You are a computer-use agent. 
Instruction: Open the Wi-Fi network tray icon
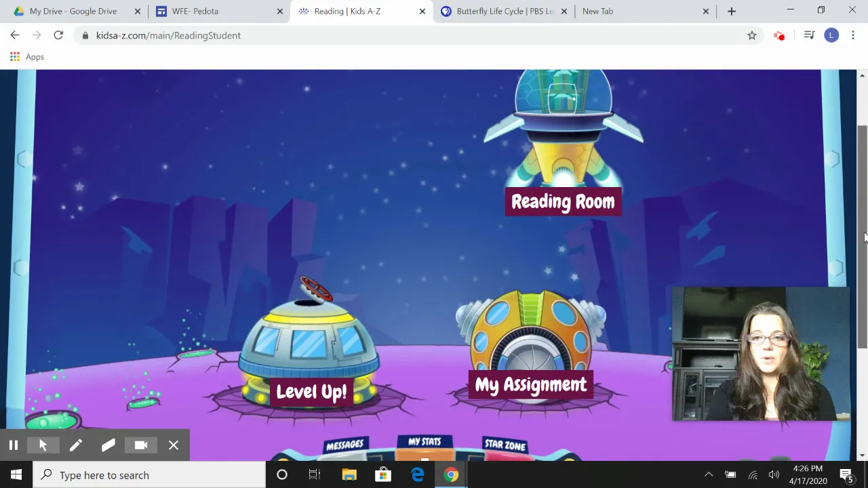click(753, 475)
